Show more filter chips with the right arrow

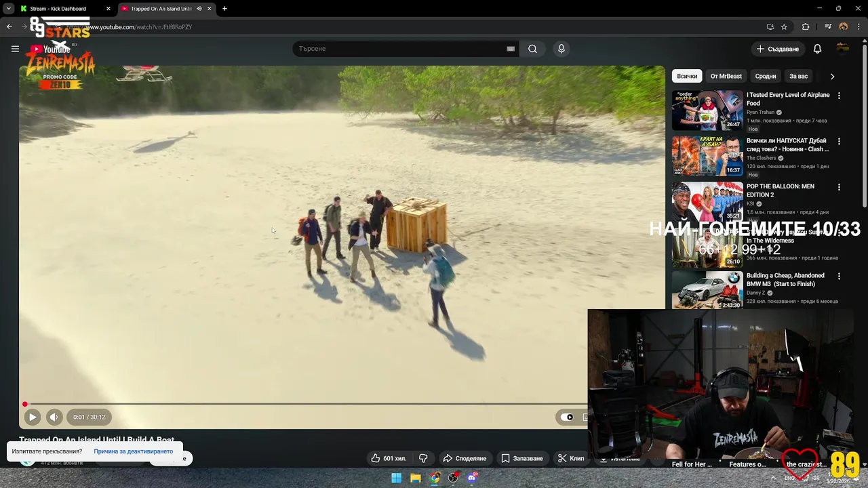click(x=832, y=77)
